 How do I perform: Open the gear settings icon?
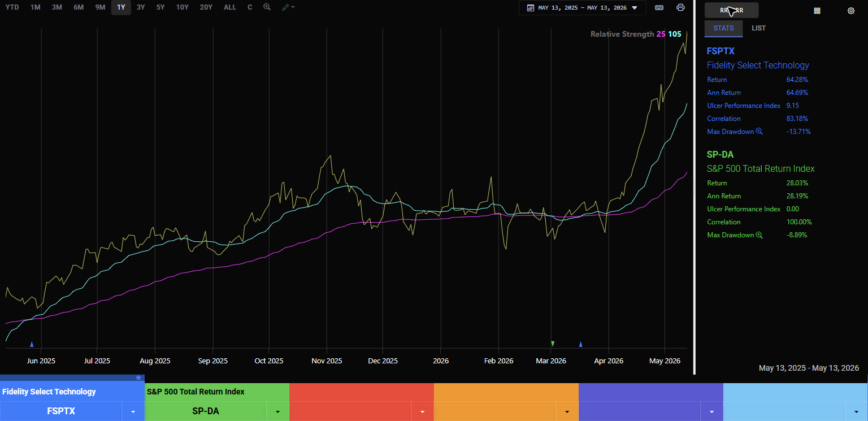pyautogui.click(x=851, y=11)
